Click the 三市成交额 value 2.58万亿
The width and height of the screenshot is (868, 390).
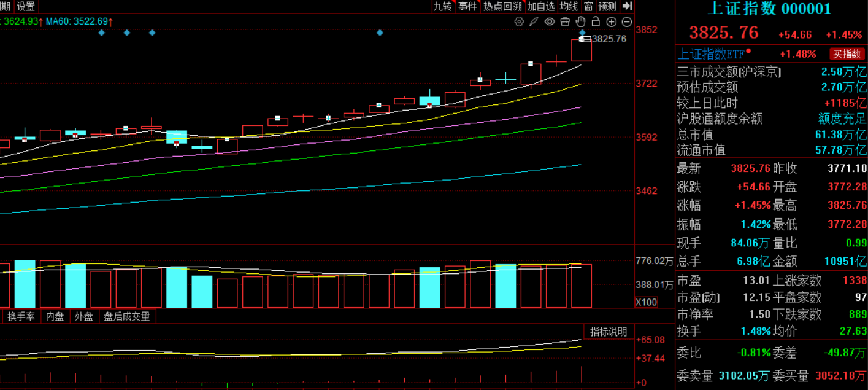coord(844,72)
